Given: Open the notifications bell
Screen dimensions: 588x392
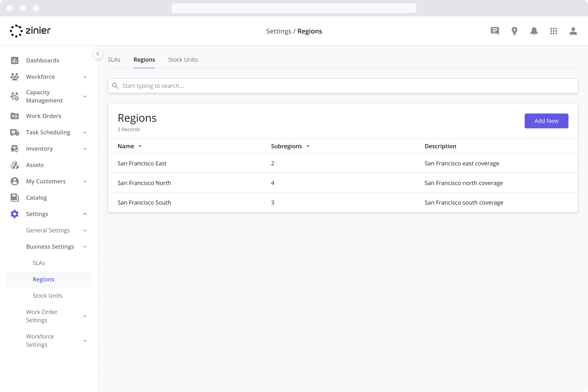Looking at the screenshot, I should point(534,31).
